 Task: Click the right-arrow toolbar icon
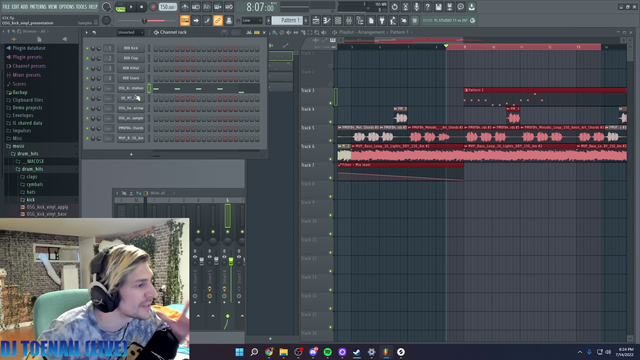point(196,20)
